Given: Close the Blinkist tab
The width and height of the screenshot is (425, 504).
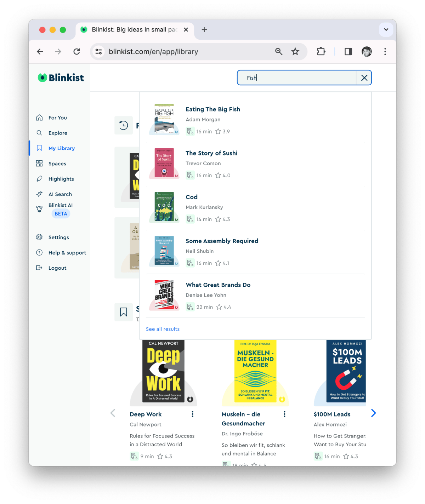Looking at the screenshot, I should [x=186, y=30].
